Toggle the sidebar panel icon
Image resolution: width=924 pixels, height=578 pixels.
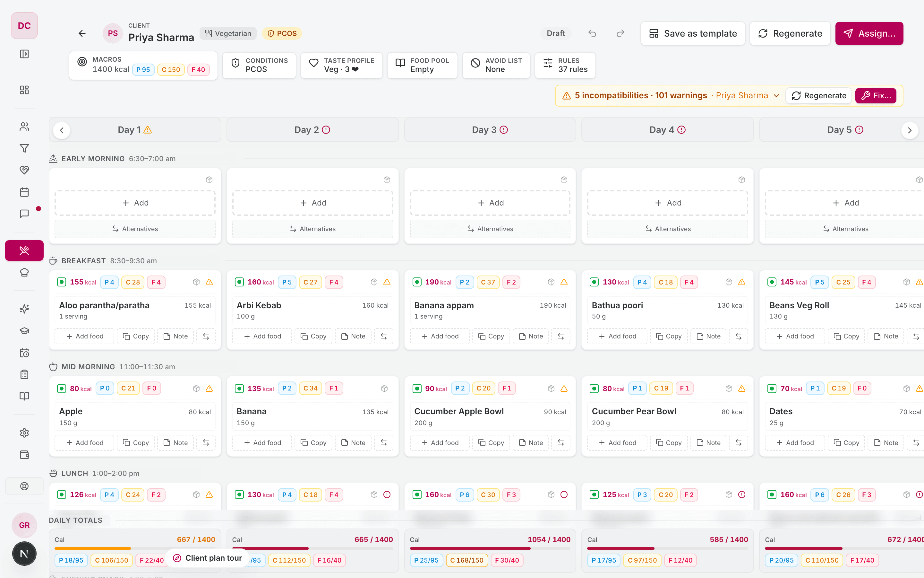(x=24, y=54)
